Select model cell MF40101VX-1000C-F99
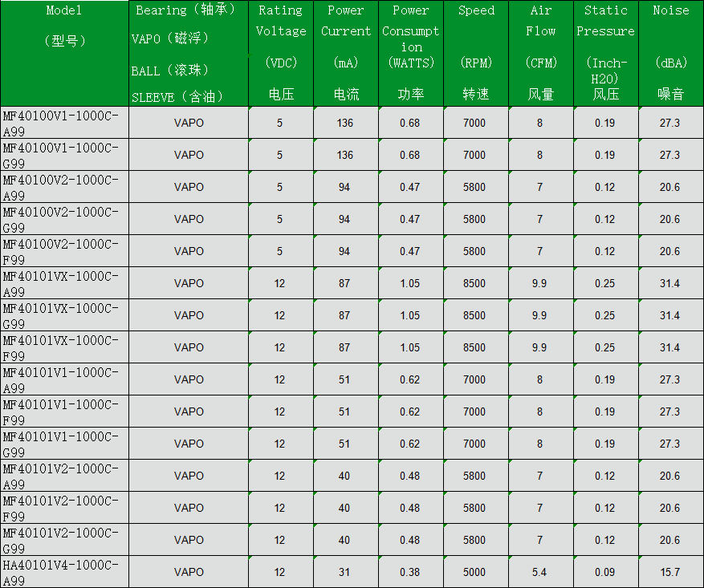The height and width of the screenshot is (588, 704). click(64, 347)
